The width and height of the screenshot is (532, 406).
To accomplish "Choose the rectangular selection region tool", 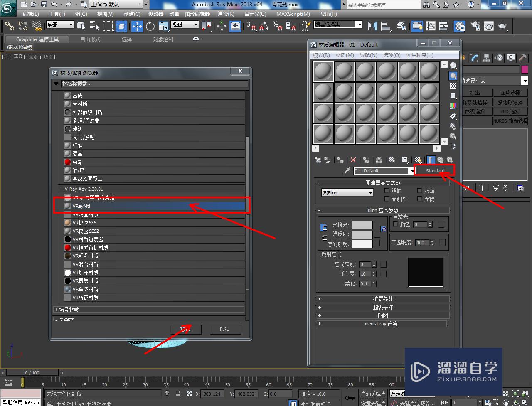I will [x=108, y=26].
